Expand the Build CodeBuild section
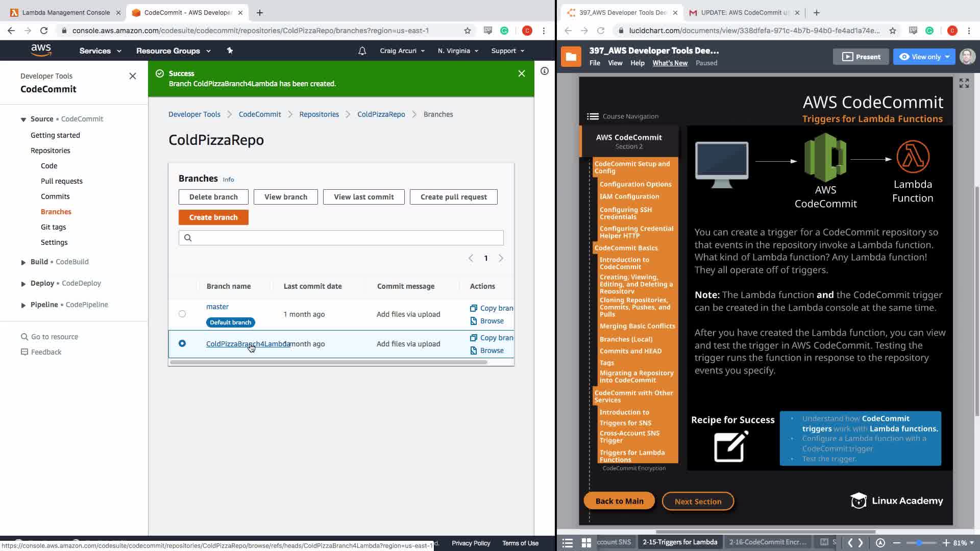Screen dimensions: 980x551 coord(23,262)
